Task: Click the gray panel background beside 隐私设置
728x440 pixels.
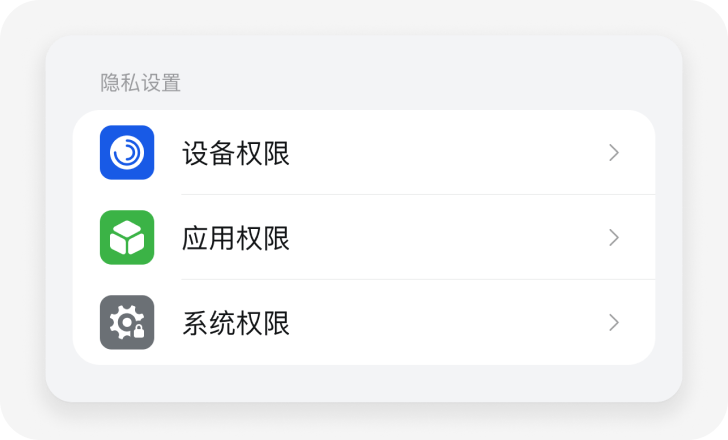Action: pos(420,80)
